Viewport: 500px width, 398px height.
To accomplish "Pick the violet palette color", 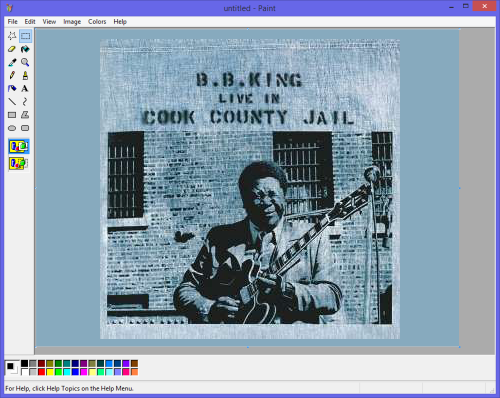I will [126, 363].
